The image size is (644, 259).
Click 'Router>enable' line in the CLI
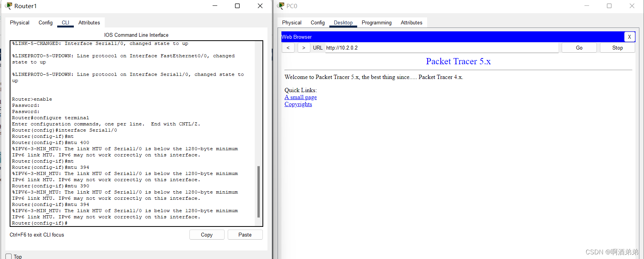[x=32, y=99]
